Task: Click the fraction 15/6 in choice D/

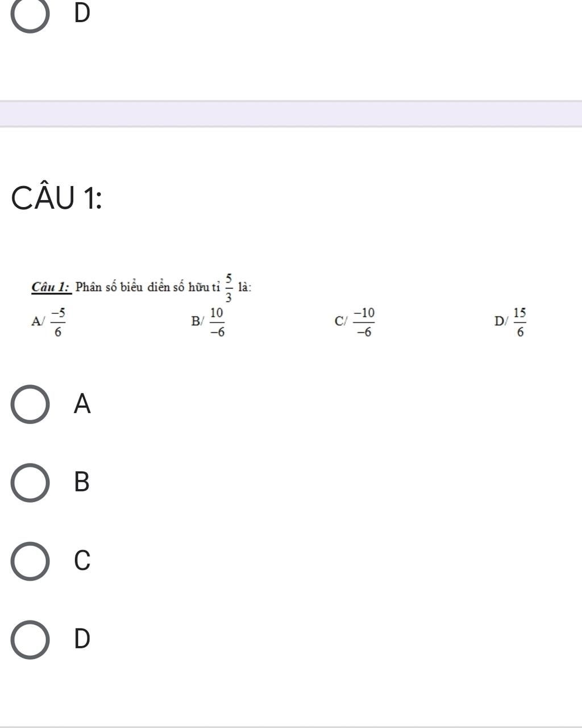Action: coord(520,322)
